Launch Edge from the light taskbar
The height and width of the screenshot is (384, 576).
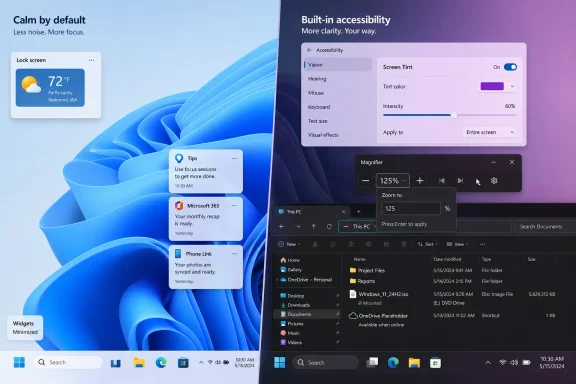tap(161, 363)
